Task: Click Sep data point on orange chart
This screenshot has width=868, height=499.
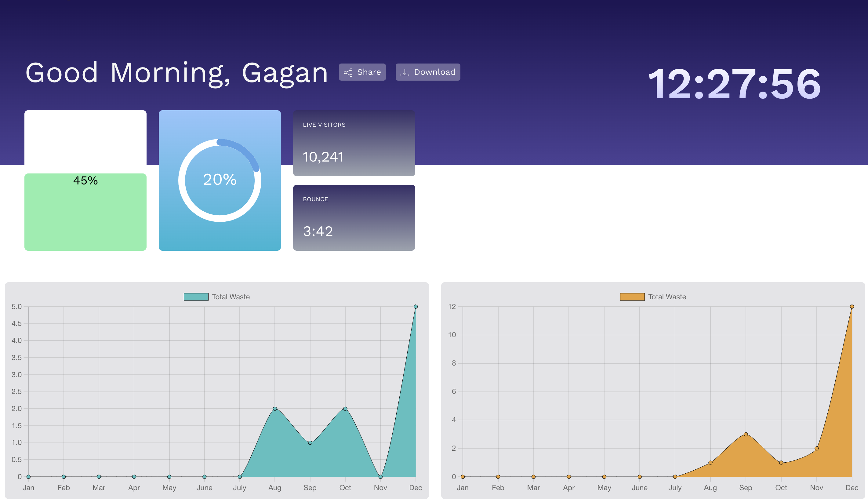Action: click(x=746, y=434)
